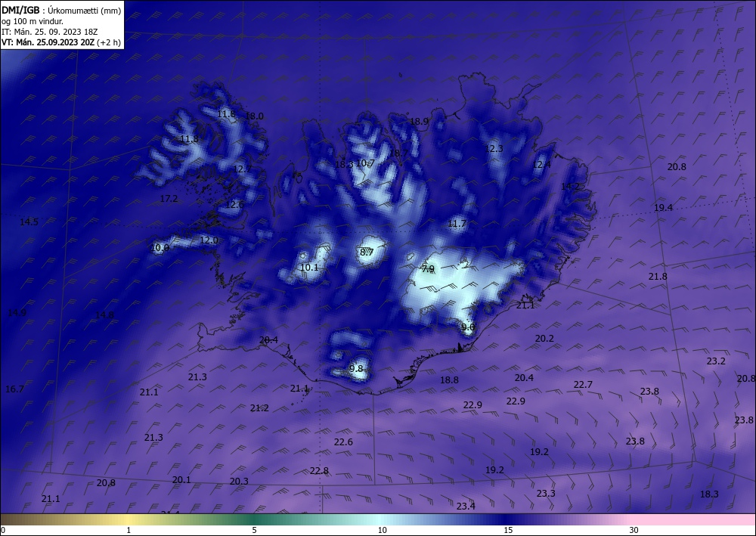The width and height of the screenshot is (756, 536).
Task: Click the 18.0 value in the Westfjords
Action: pyautogui.click(x=255, y=116)
